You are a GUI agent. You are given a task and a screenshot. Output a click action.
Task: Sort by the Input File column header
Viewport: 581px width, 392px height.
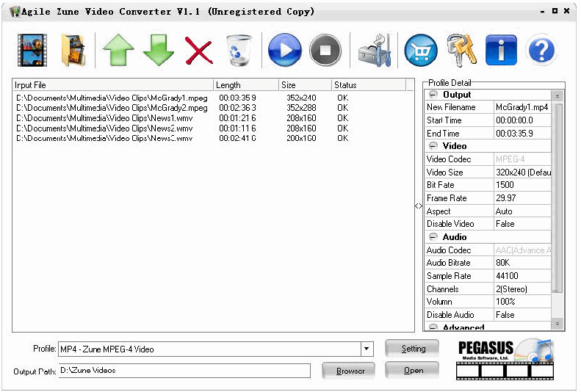113,85
